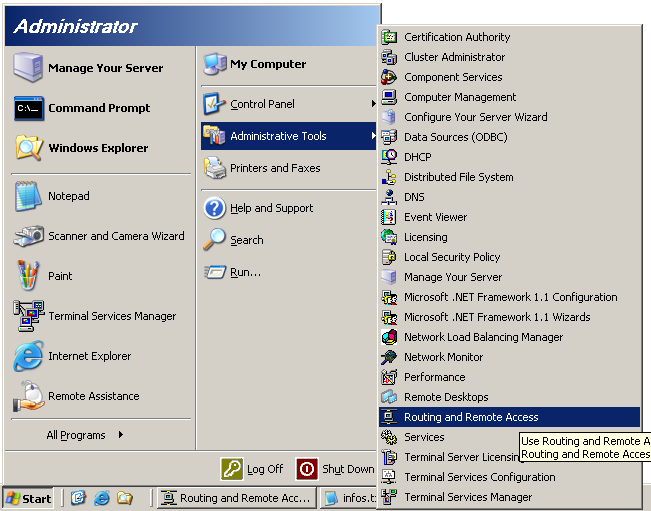
Task: Open Local Security Policy icon
Action: coord(389,257)
